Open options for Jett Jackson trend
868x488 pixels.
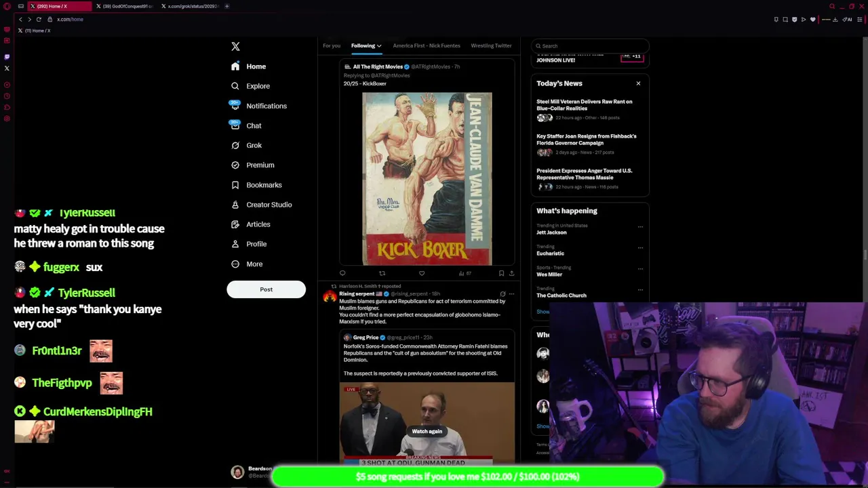tap(640, 227)
